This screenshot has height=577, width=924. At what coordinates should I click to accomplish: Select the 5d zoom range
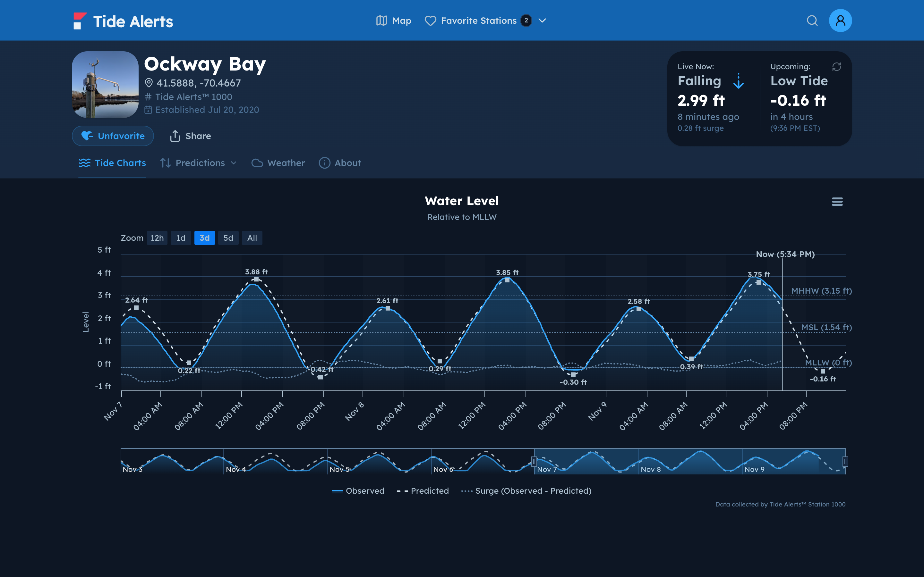(228, 238)
